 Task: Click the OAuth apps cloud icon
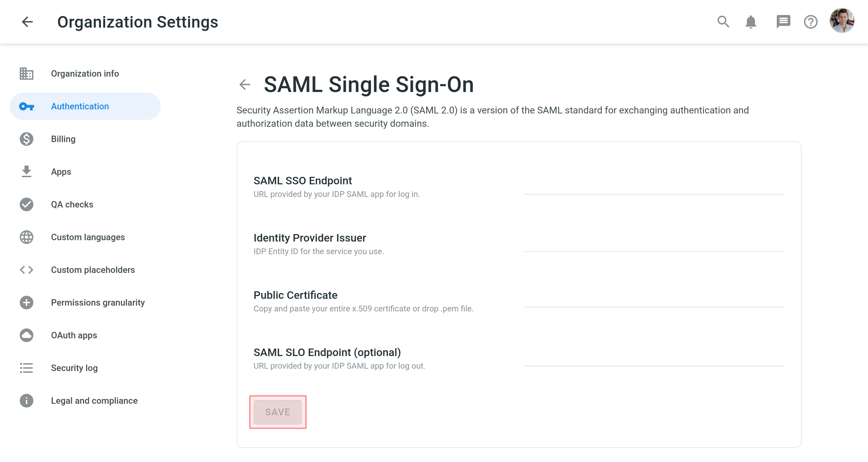click(27, 335)
